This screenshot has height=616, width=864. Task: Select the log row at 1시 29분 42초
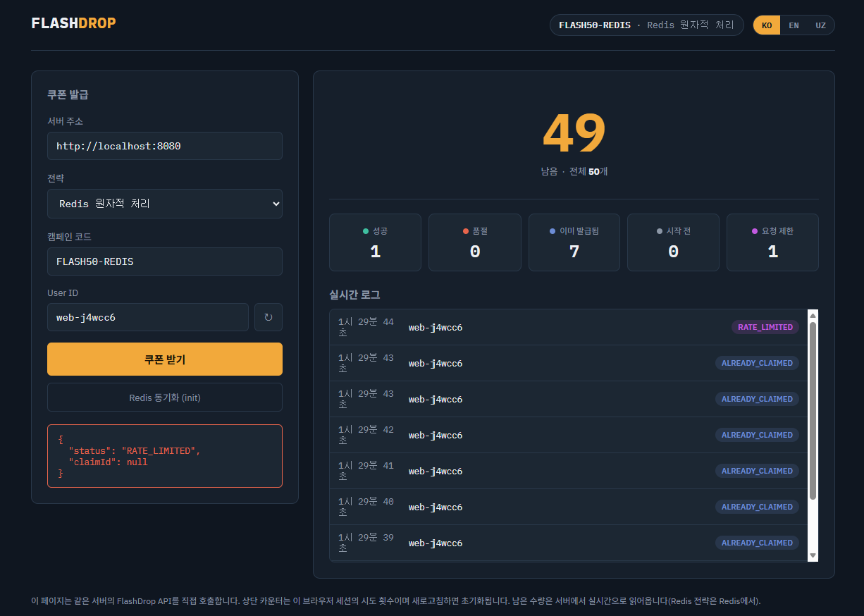tap(569, 435)
